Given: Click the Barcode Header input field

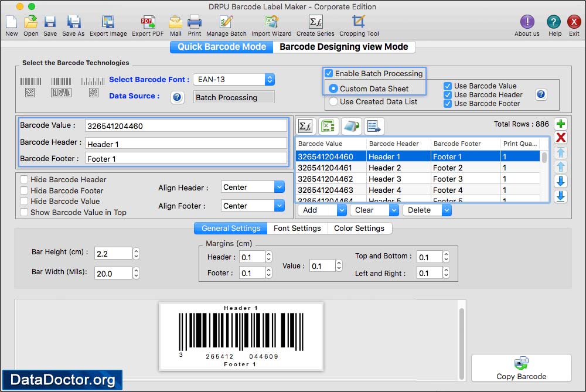Looking at the screenshot, I should coord(186,144).
